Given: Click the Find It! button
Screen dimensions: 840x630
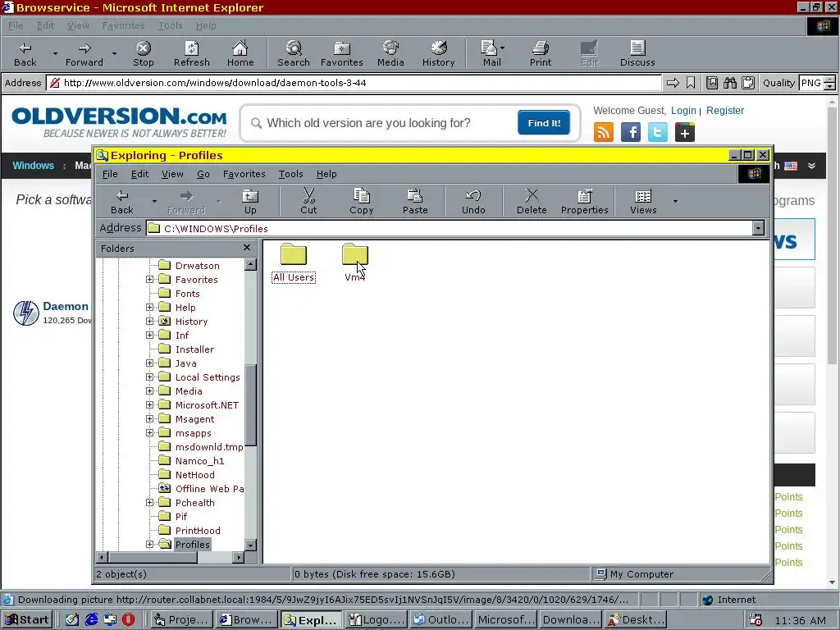Looking at the screenshot, I should pos(544,123).
